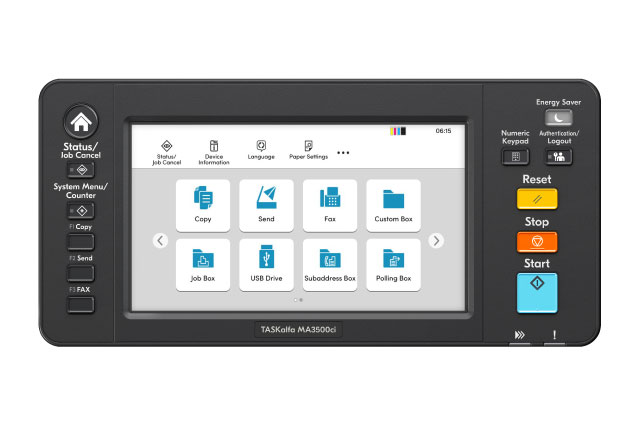This screenshot has height=426, width=640.
Task: Toggle Energy Saver mode button
Action: (558, 118)
